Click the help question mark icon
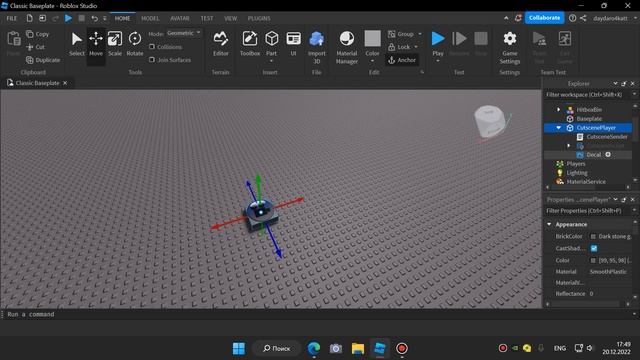Image resolution: width=640 pixels, height=360 pixels. pos(572,18)
